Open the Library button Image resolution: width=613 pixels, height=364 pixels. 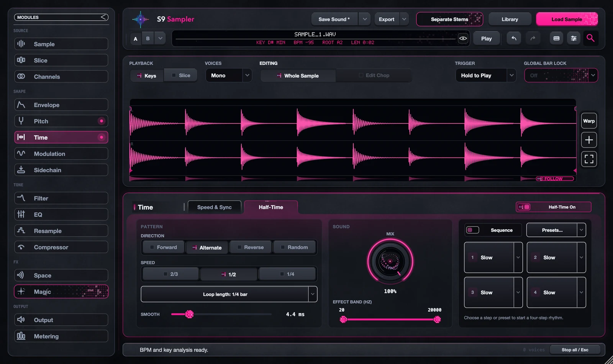tap(510, 19)
